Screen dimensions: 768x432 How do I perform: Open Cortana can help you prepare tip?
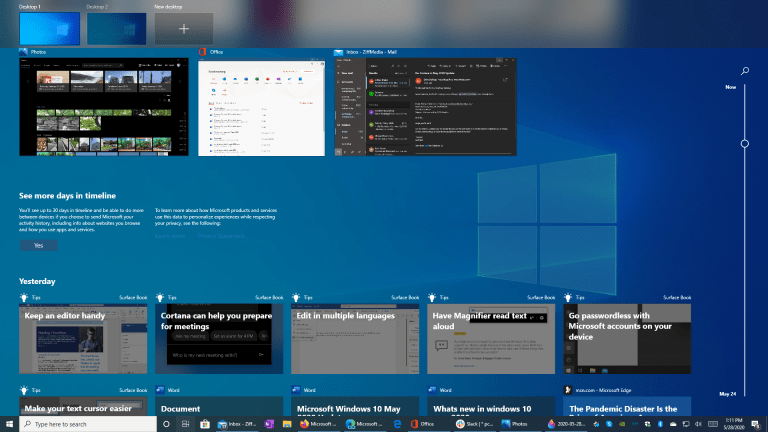tap(219, 338)
